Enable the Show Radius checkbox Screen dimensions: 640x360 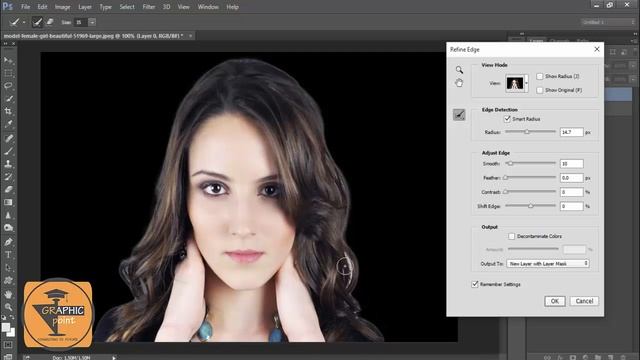click(x=540, y=76)
